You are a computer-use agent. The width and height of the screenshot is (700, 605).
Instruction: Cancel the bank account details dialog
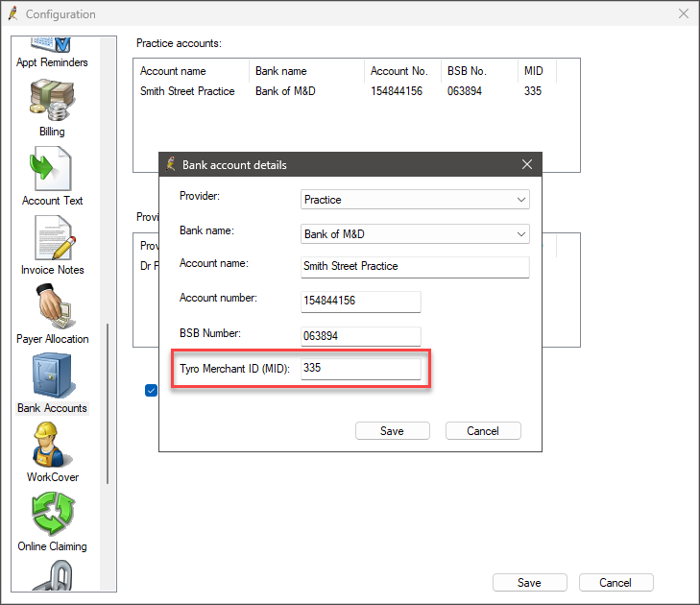(x=483, y=431)
